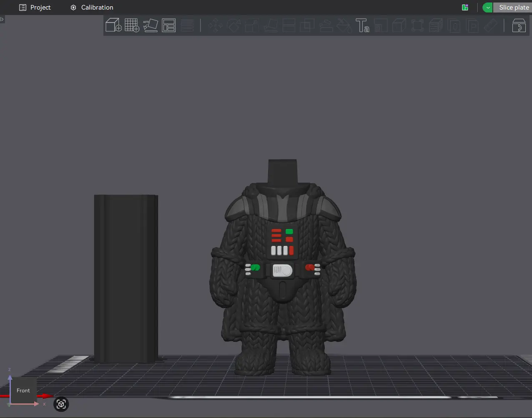Image resolution: width=532 pixels, height=418 pixels.
Task: Open the green slice options dropdown arrow
Action: [487, 8]
